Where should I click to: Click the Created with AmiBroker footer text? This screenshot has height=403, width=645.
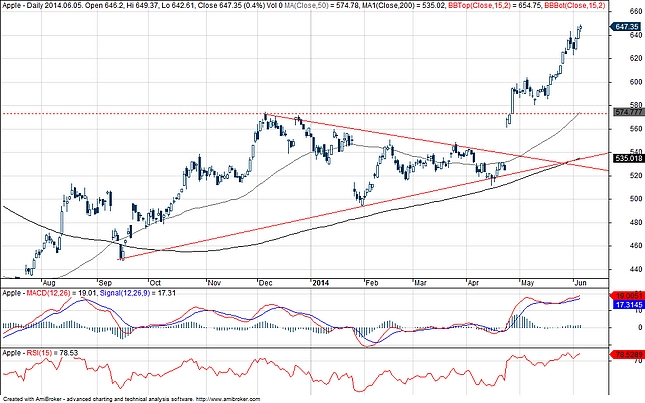pyautogui.click(x=31, y=399)
